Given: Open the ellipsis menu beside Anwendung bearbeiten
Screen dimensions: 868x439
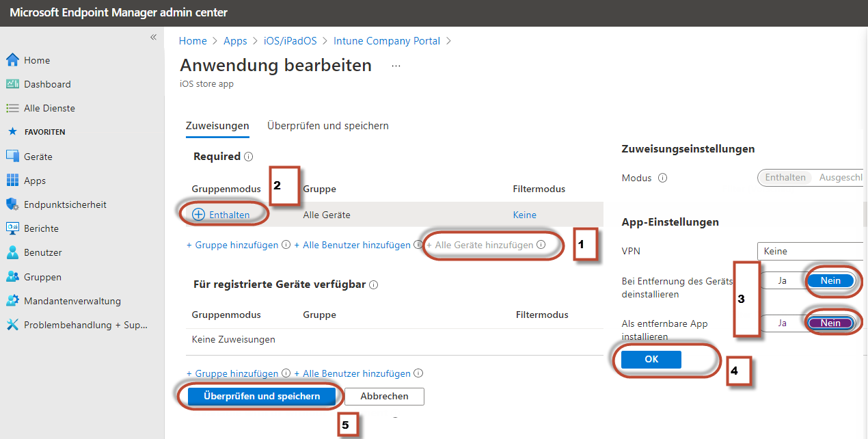Looking at the screenshot, I should click(x=396, y=66).
